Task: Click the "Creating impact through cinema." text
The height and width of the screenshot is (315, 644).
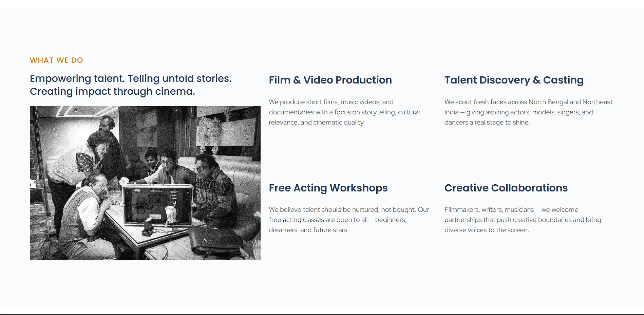Action: [x=112, y=91]
